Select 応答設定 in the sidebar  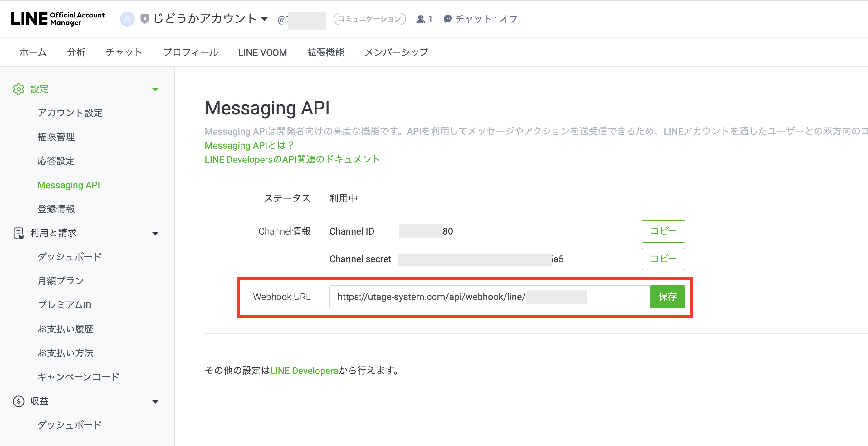(x=56, y=161)
